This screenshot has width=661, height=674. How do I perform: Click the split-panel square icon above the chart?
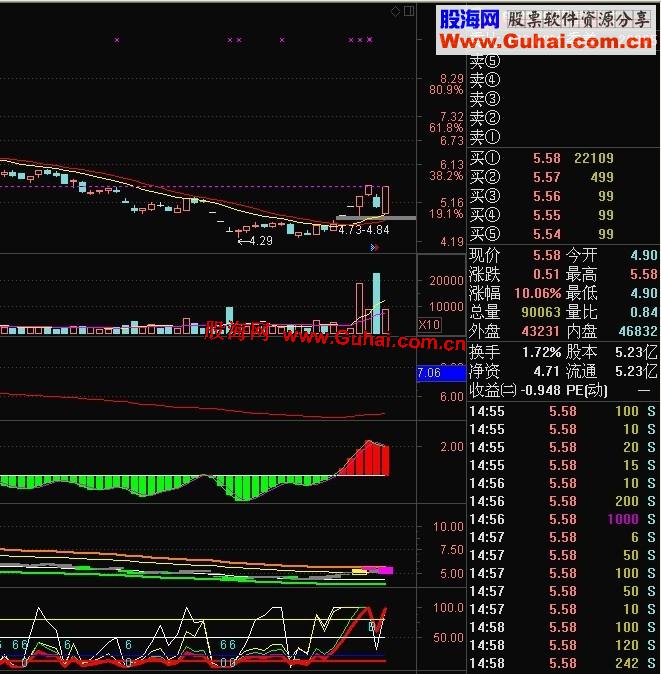pyautogui.click(x=409, y=11)
